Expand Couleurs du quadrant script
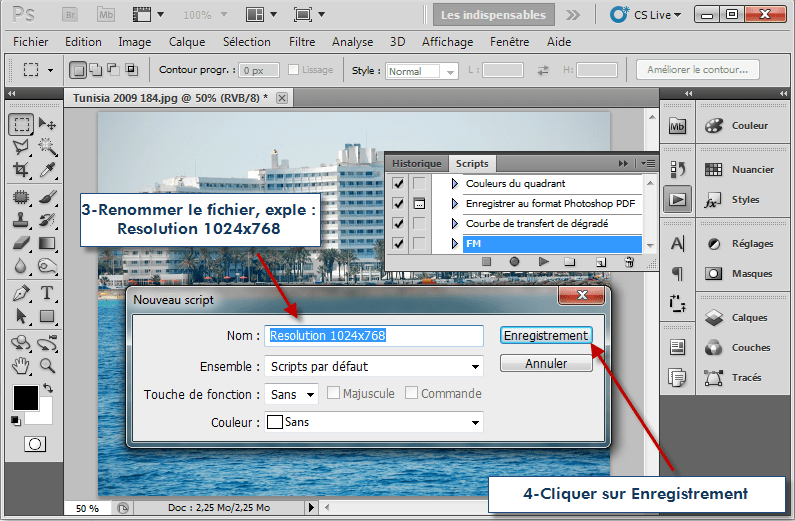 [x=455, y=183]
